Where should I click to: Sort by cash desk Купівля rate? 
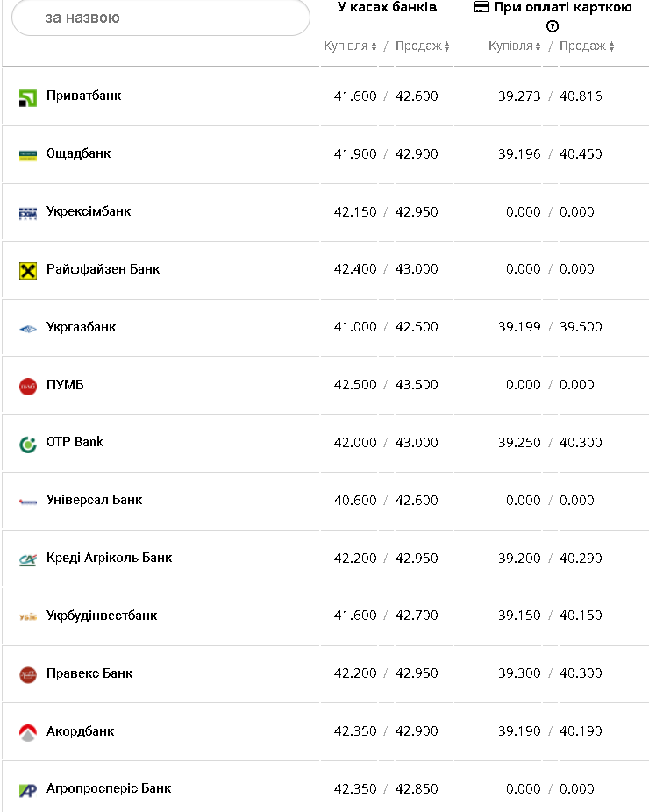[350, 46]
